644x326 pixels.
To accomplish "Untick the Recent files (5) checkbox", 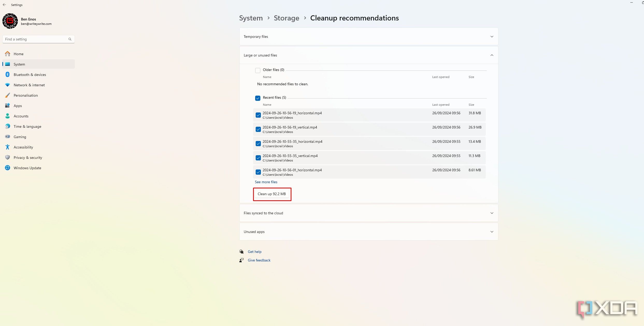I will (x=258, y=98).
